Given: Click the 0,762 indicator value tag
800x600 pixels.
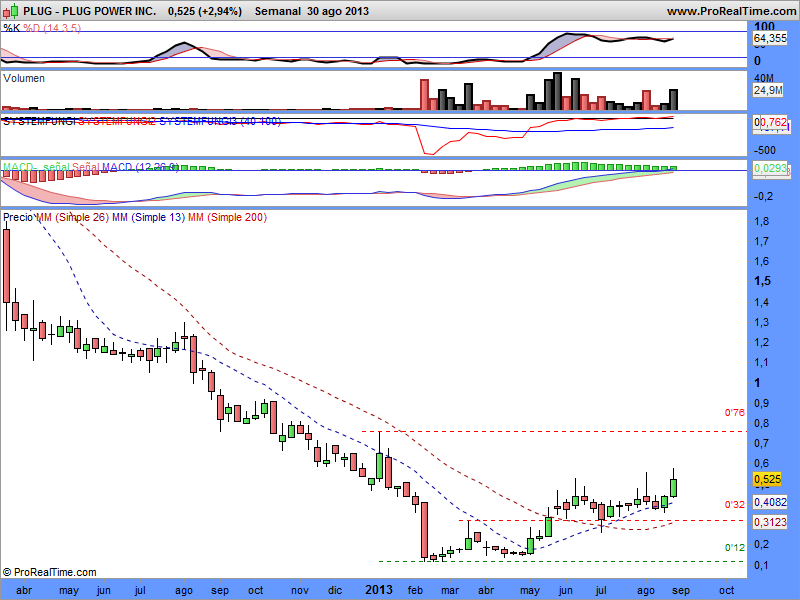Looking at the screenshot, I should 773,122.
